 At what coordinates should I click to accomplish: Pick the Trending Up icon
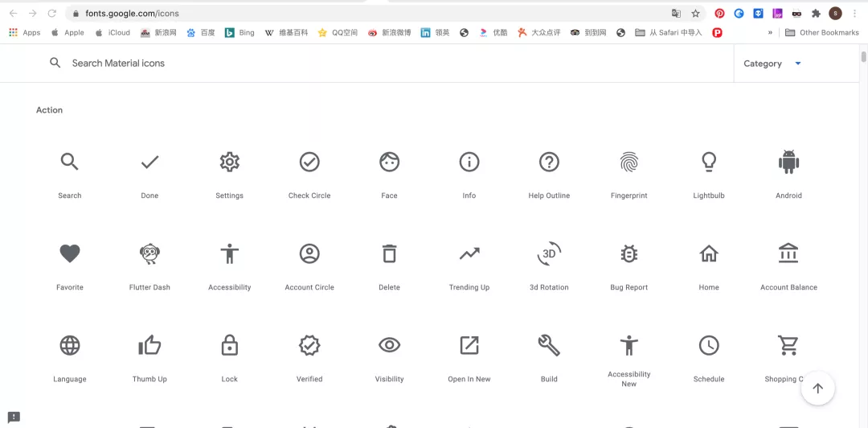click(x=469, y=254)
